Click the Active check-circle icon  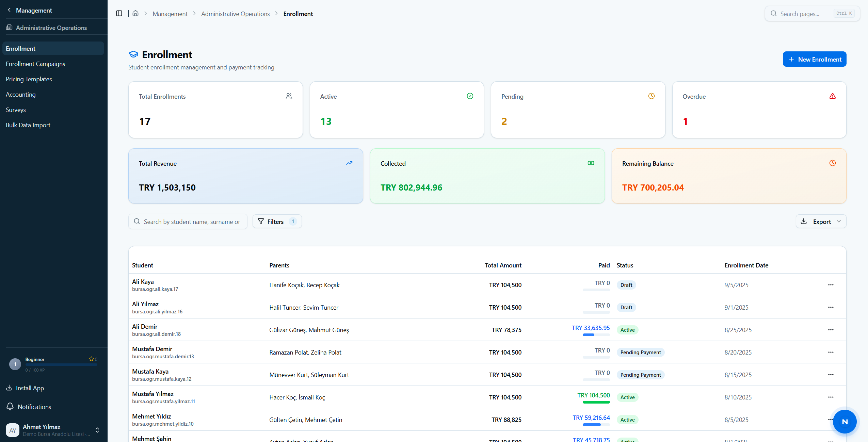tap(470, 96)
